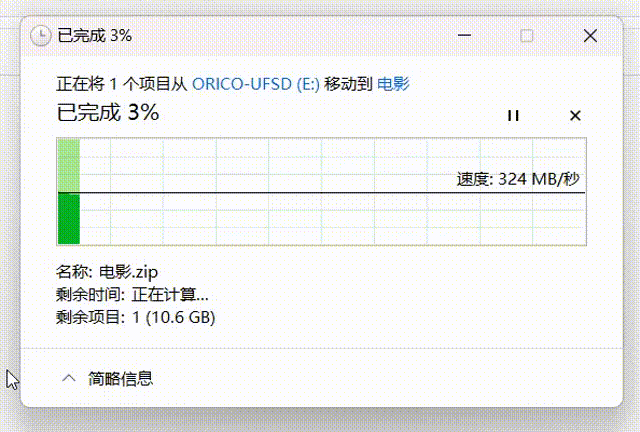Image resolution: width=640 pixels, height=432 pixels.
Task: Click the clock icon in title bar
Action: (41, 36)
